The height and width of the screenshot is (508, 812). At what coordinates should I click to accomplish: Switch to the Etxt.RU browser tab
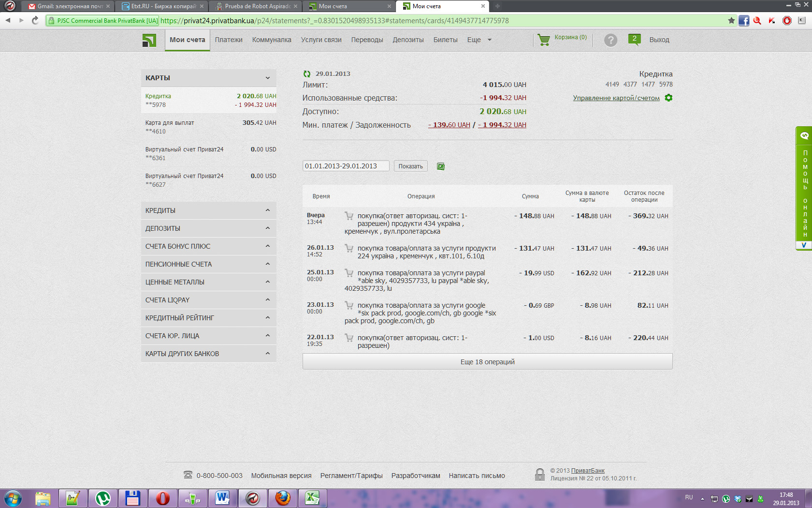tap(162, 6)
